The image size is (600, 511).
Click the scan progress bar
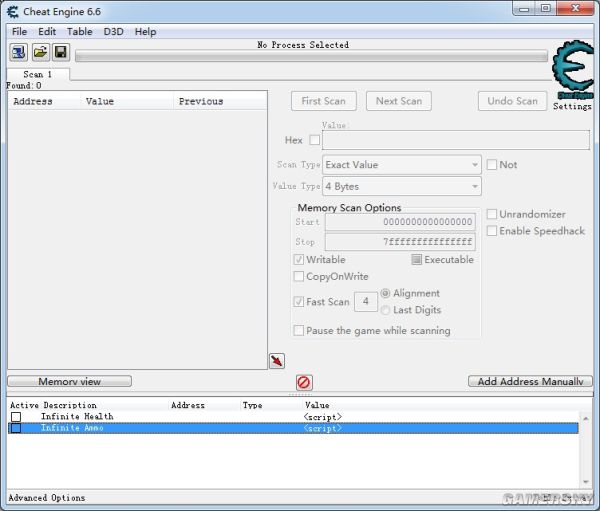311,56
